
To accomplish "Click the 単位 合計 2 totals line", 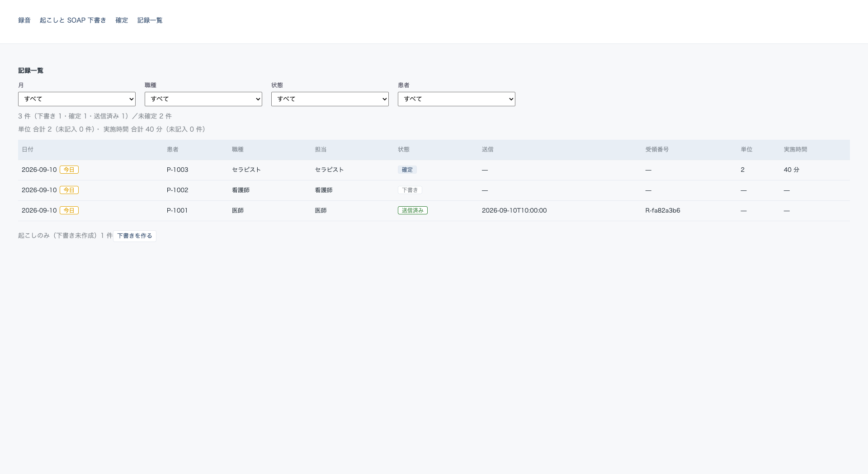I will [x=112, y=129].
